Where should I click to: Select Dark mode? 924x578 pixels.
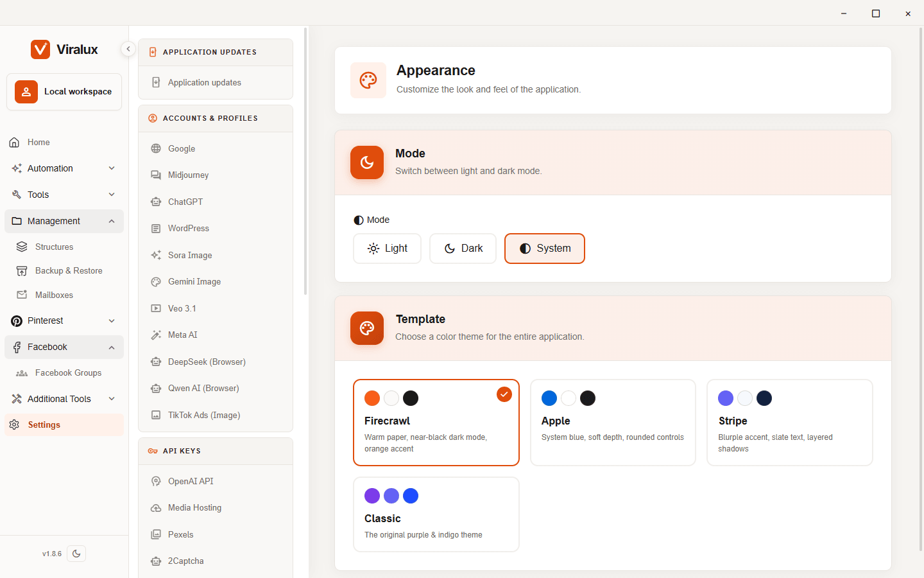[463, 249]
